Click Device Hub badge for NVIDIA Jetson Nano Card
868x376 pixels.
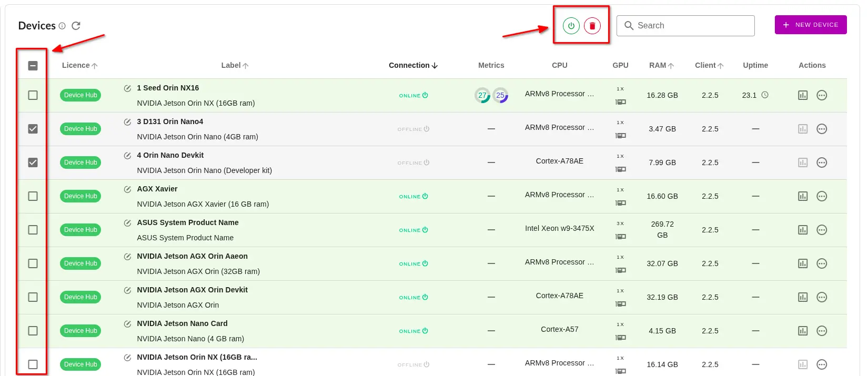(80, 331)
